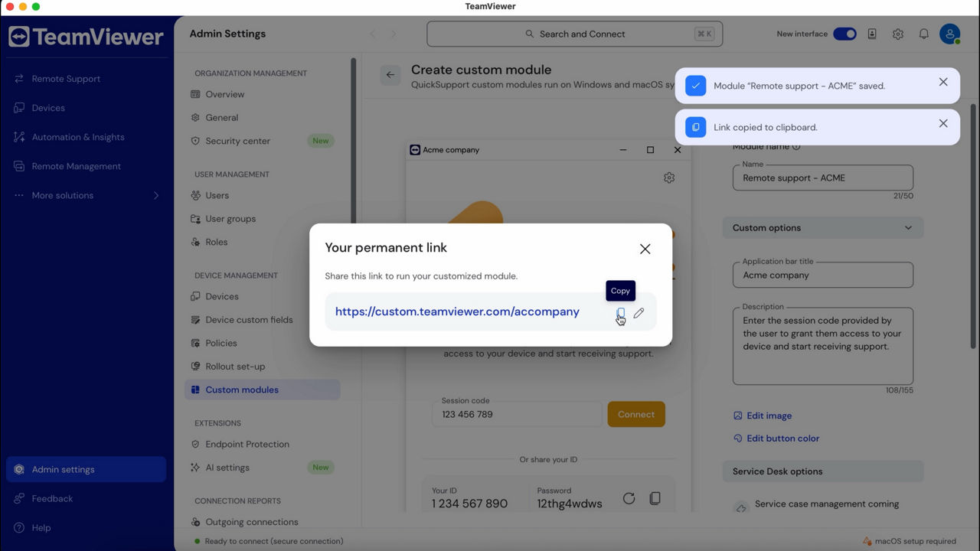Click the TeamViewer logo

point(86,37)
